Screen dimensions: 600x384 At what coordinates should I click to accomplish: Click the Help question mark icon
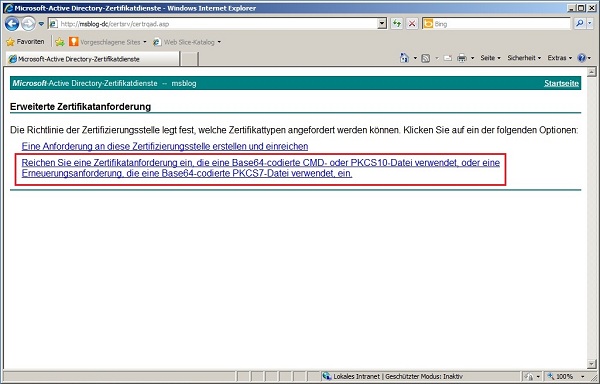pyautogui.click(x=582, y=58)
